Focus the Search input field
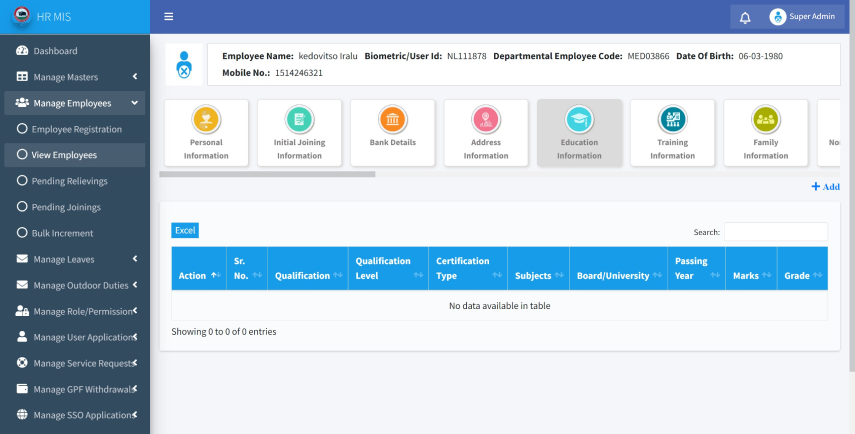The image size is (855, 434). point(775,232)
